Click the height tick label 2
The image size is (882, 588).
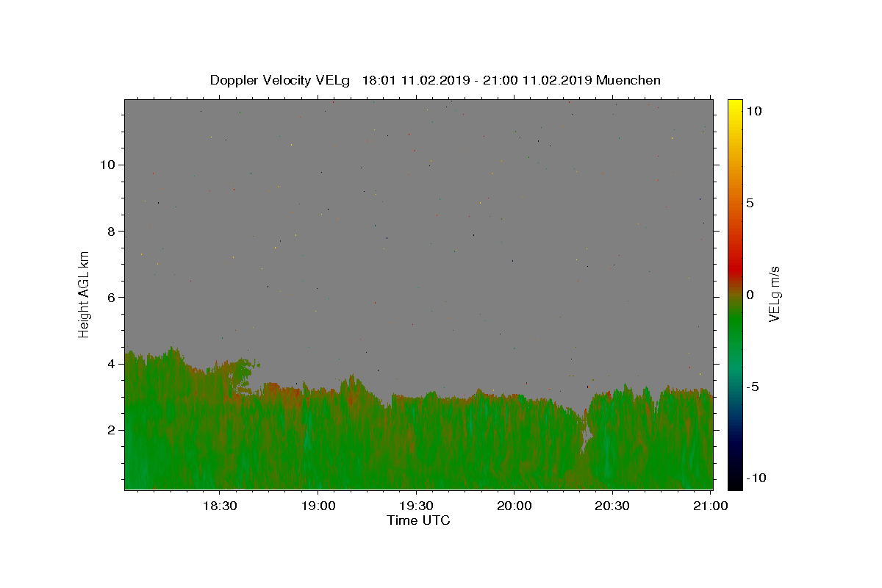click(111, 430)
